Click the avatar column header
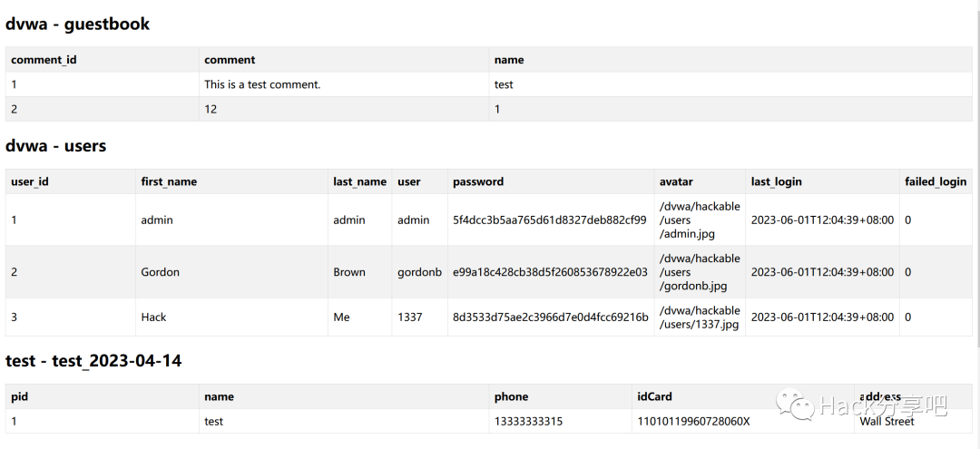The image size is (980, 449). coord(676,181)
